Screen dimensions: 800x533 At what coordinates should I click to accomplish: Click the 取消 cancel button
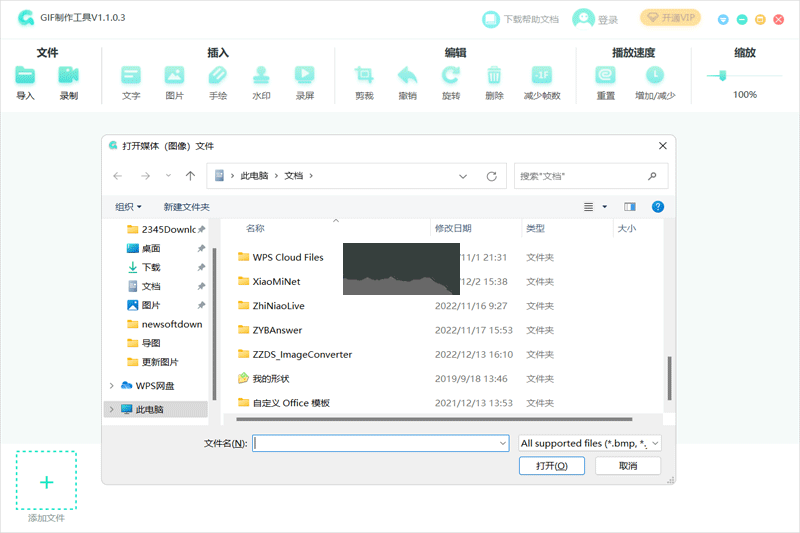pos(627,466)
